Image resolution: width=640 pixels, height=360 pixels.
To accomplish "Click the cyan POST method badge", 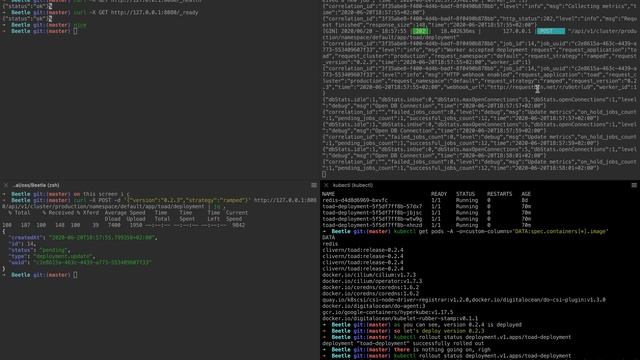I will tap(551, 31).
